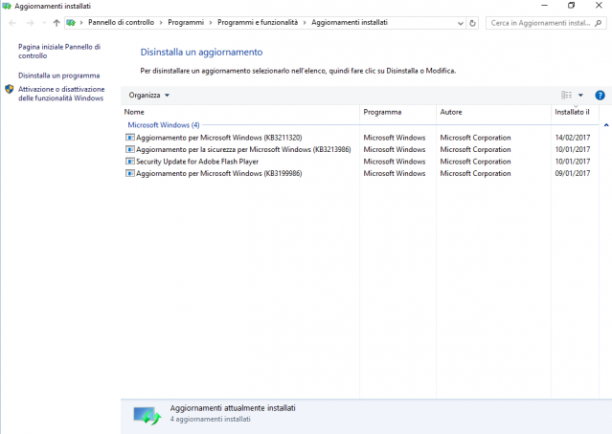
Task: Click Microsoft Windows program cell for KB3199986
Action: 394,173
